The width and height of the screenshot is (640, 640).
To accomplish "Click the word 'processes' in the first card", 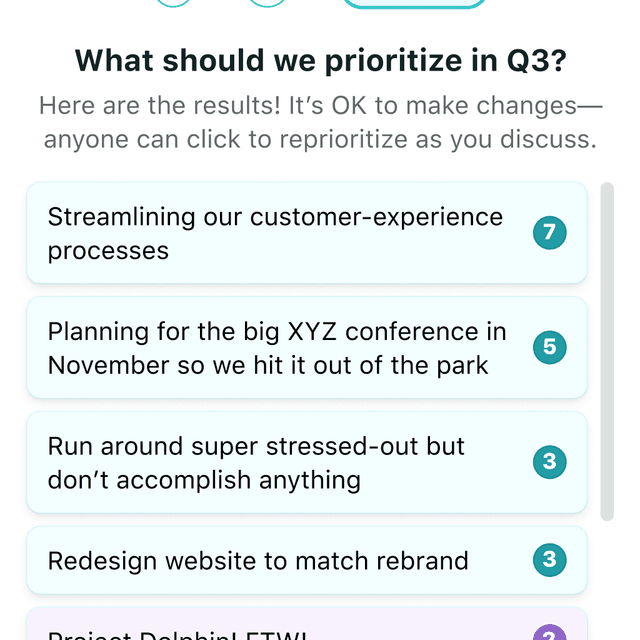I will [x=108, y=250].
